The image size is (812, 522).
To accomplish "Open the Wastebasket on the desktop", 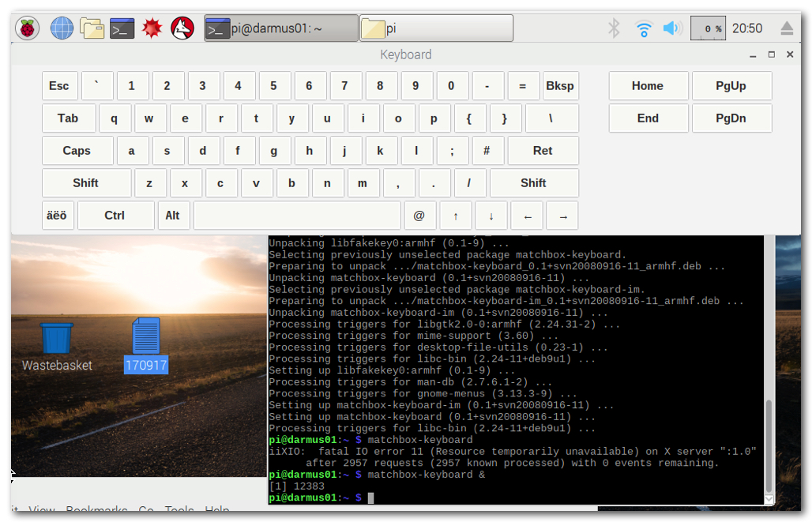I will tap(56, 340).
